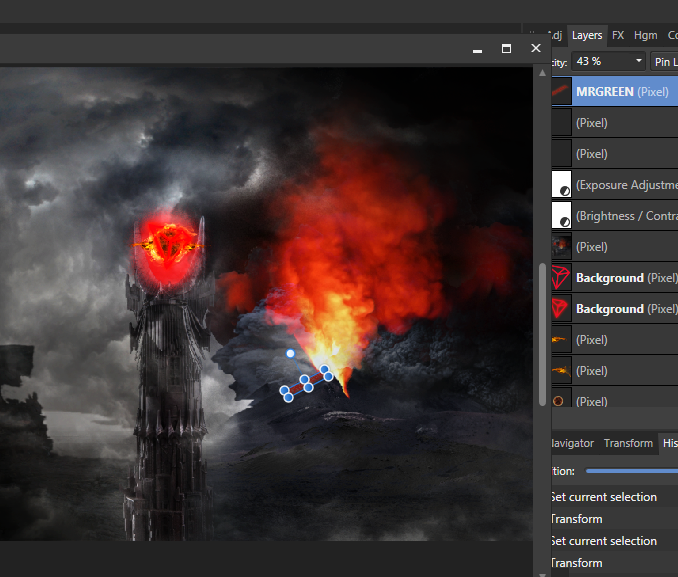Switch to the Layers tab
The image size is (678, 577).
point(587,35)
